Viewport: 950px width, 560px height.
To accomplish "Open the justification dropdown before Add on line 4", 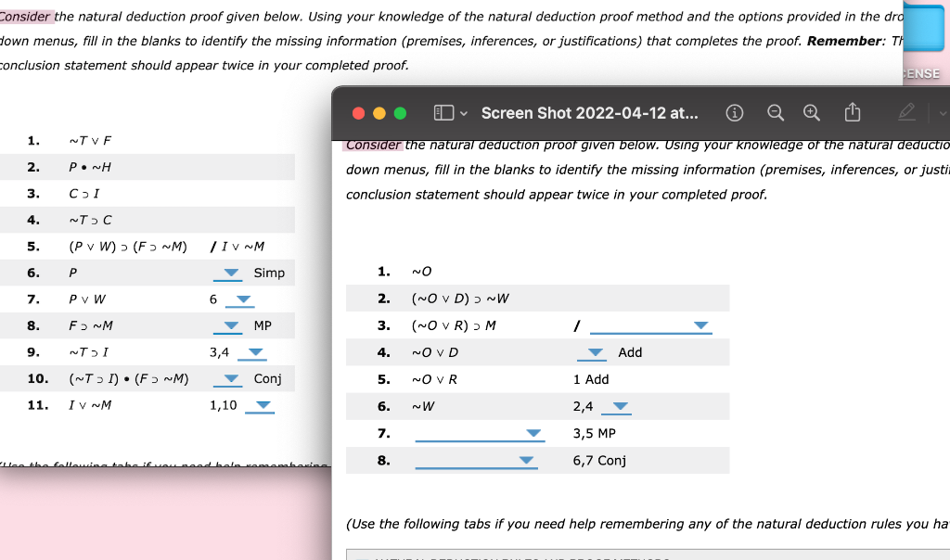I will click(x=594, y=352).
